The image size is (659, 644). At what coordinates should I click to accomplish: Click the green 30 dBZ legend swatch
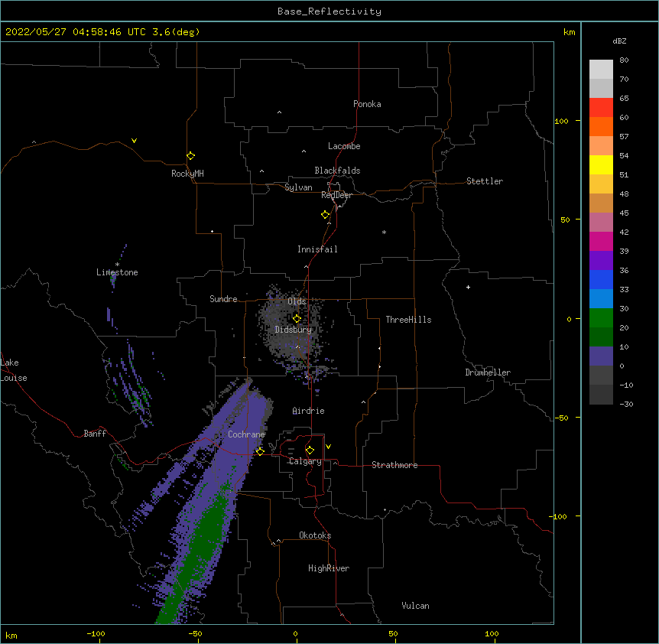601,318
